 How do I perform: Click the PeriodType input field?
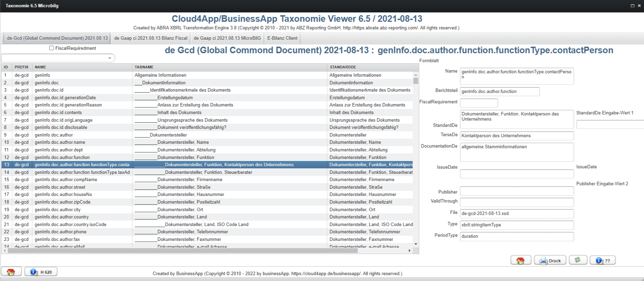point(517,236)
